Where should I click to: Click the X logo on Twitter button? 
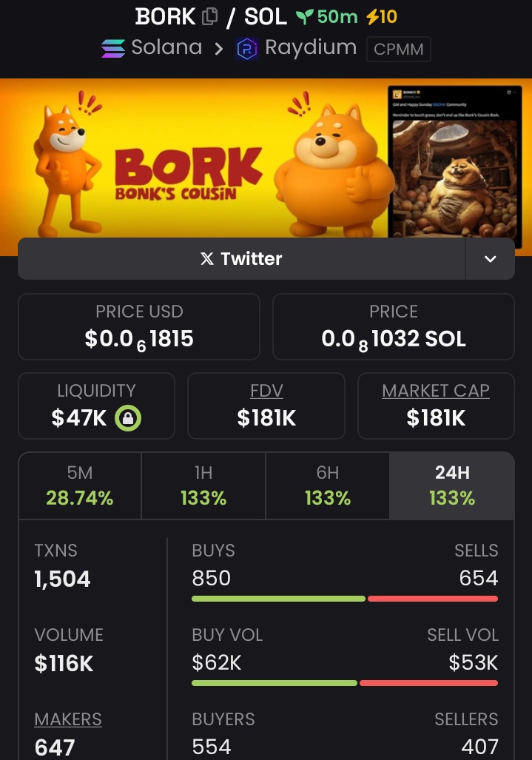207,259
